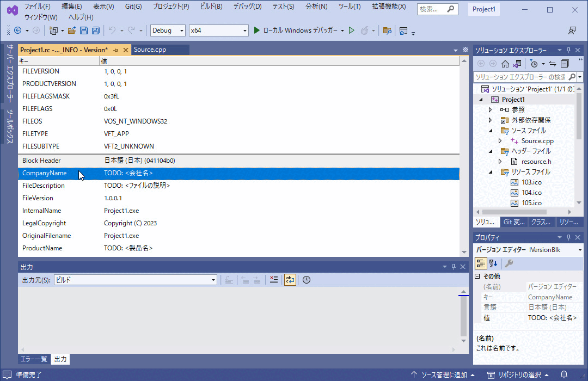The image size is (588, 381).
Task: Toggle alphabetical sort in Properties panel
Action: [493, 263]
